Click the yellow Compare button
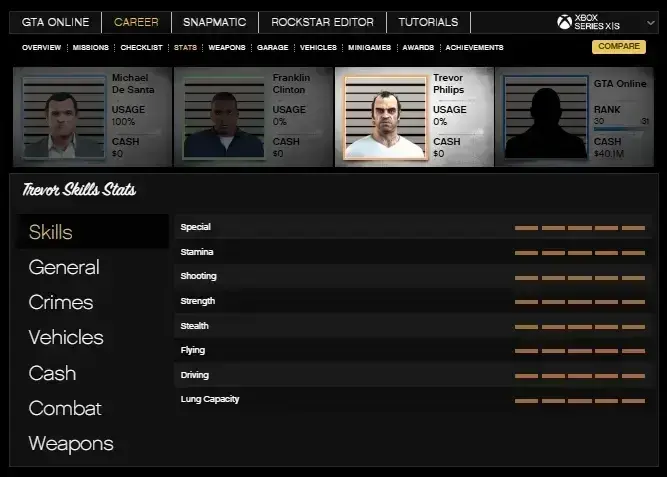The width and height of the screenshot is (667, 477). pyautogui.click(x=619, y=46)
